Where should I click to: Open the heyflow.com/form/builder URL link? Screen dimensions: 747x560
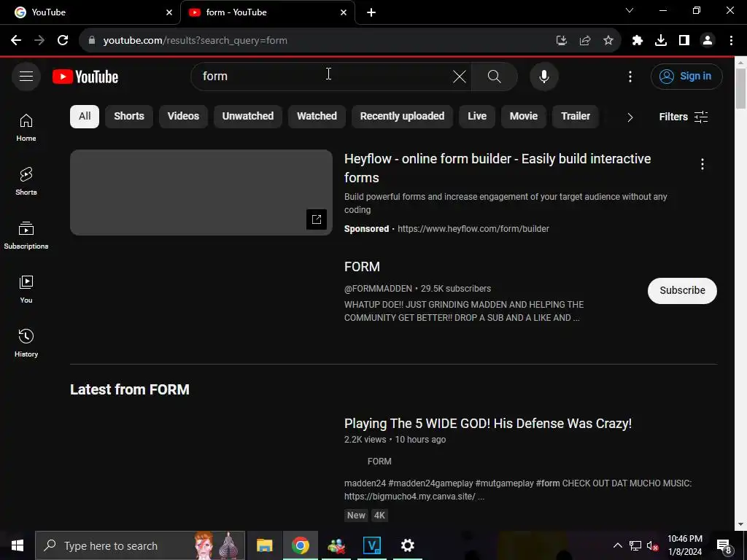point(473,228)
